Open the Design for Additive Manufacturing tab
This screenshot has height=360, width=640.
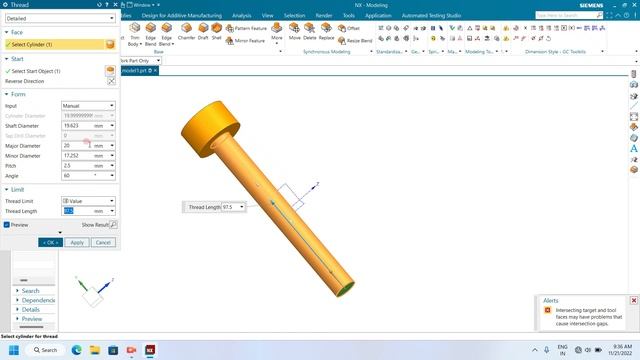tap(182, 16)
